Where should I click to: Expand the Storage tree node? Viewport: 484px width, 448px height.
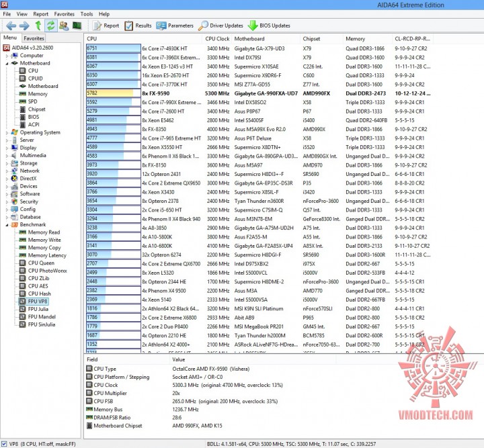tap(7, 163)
